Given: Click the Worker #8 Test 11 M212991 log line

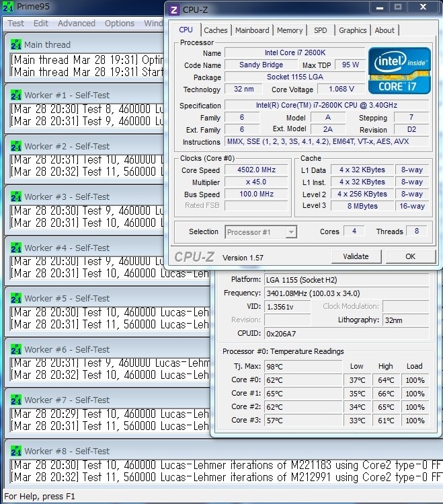Looking at the screenshot, I should [226, 477].
